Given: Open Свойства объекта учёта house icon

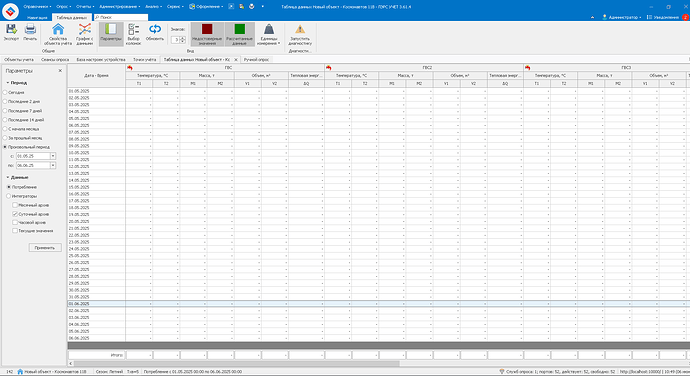Looking at the screenshot, I should 58,29.
